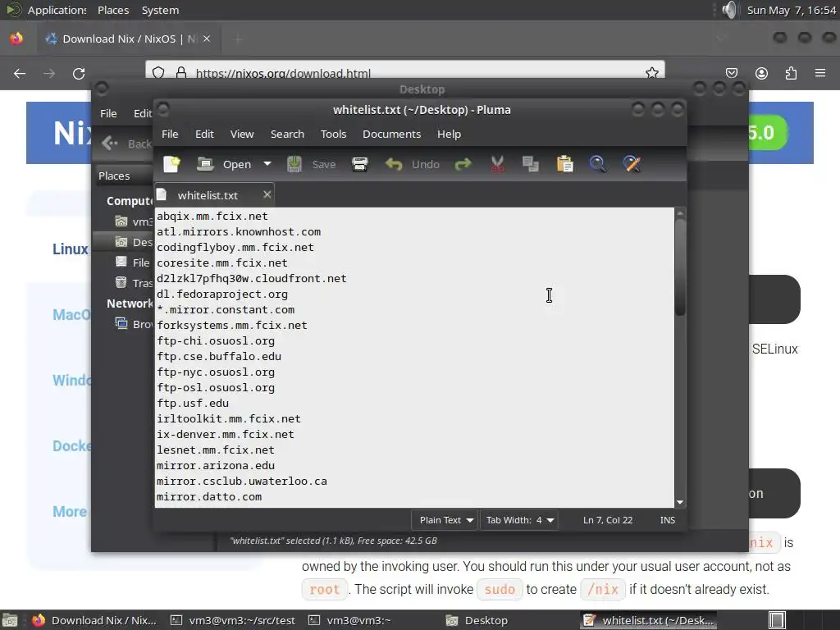Click the volume speaker icon in panel
840x630 pixels.
(729, 10)
